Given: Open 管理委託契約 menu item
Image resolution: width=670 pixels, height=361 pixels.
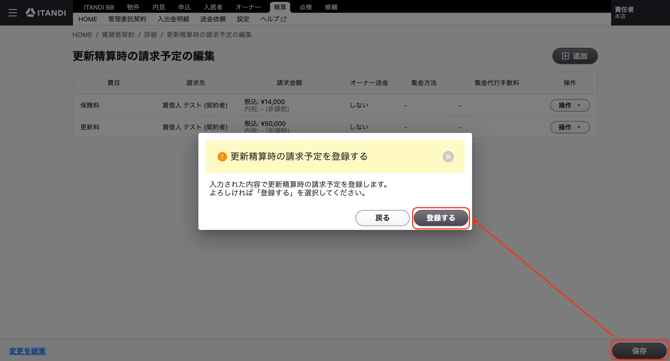Looking at the screenshot, I should point(127,19).
